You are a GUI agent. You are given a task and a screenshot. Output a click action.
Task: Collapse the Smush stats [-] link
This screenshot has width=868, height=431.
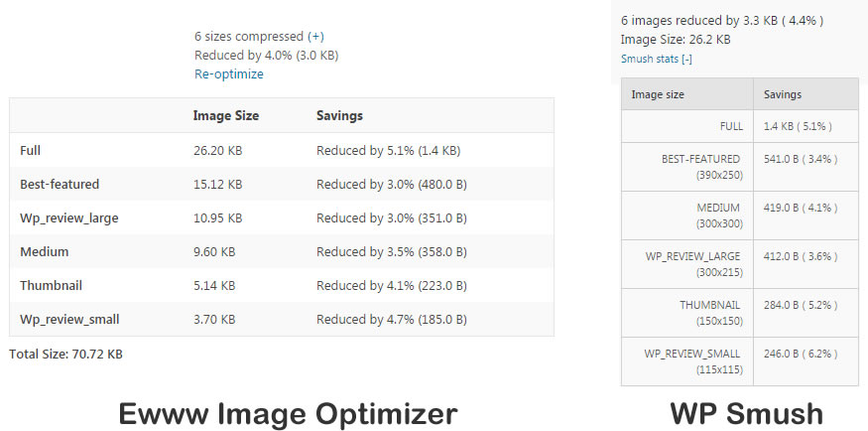[x=657, y=59]
